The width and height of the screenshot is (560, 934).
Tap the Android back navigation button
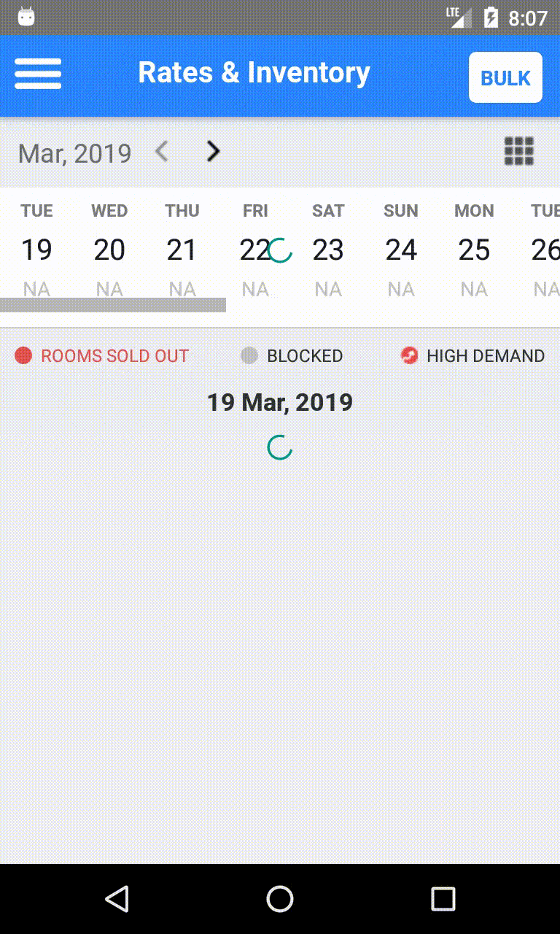[x=117, y=898]
